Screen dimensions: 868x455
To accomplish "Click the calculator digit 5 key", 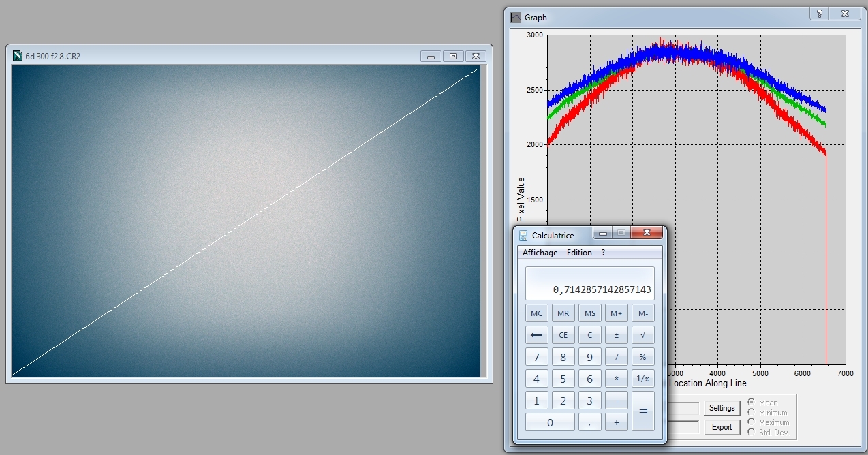I will tap(563, 379).
